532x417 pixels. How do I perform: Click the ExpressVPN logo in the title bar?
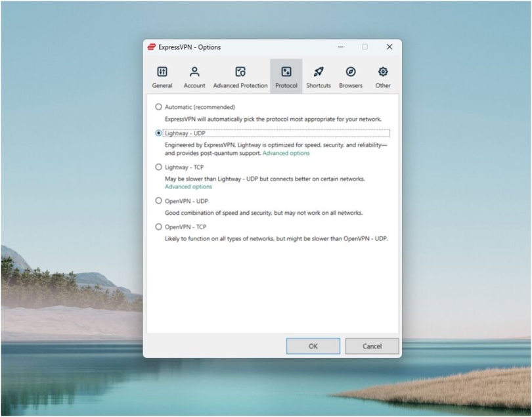tap(152, 47)
